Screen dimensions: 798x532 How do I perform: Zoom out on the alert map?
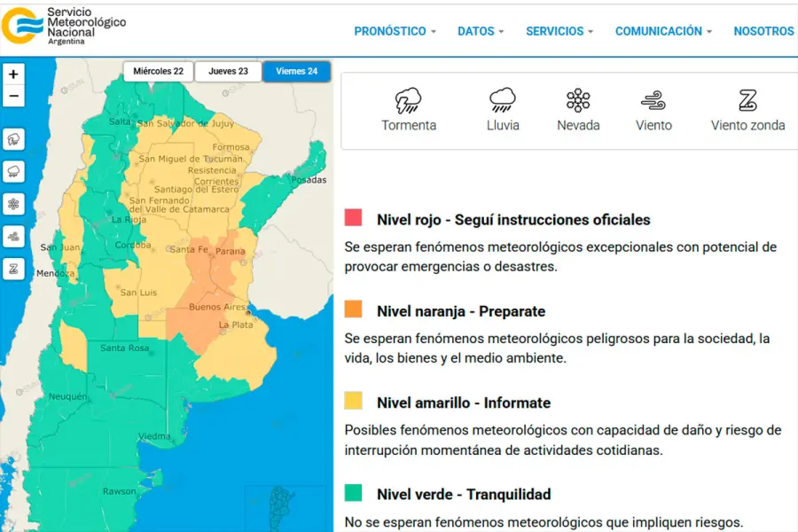13,97
